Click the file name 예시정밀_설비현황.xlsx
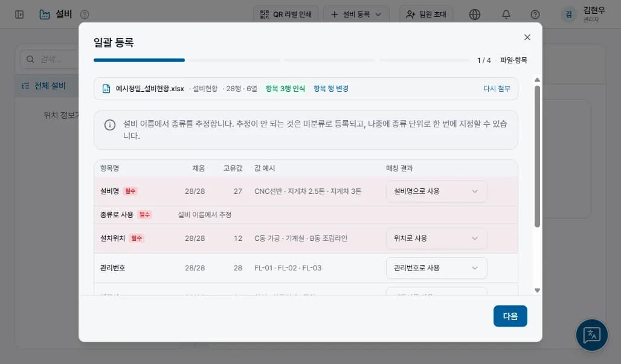Viewport: 621px width, 364px height. coord(150,89)
